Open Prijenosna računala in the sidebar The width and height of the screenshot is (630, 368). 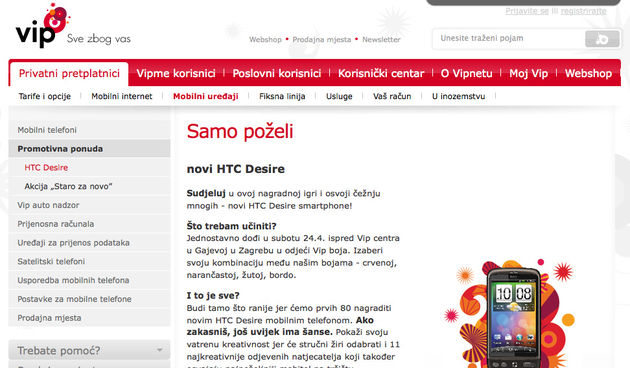[x=89, y=224]
